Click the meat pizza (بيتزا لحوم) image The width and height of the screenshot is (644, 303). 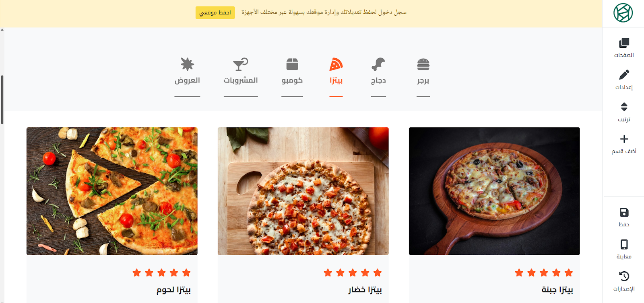click(x=112, y=191)
